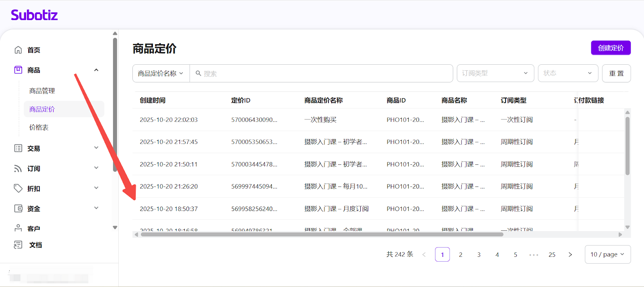Screen dimensions: 644x287
Task: Open the 商品管理 submenu item
Action: tap(42, 91)
